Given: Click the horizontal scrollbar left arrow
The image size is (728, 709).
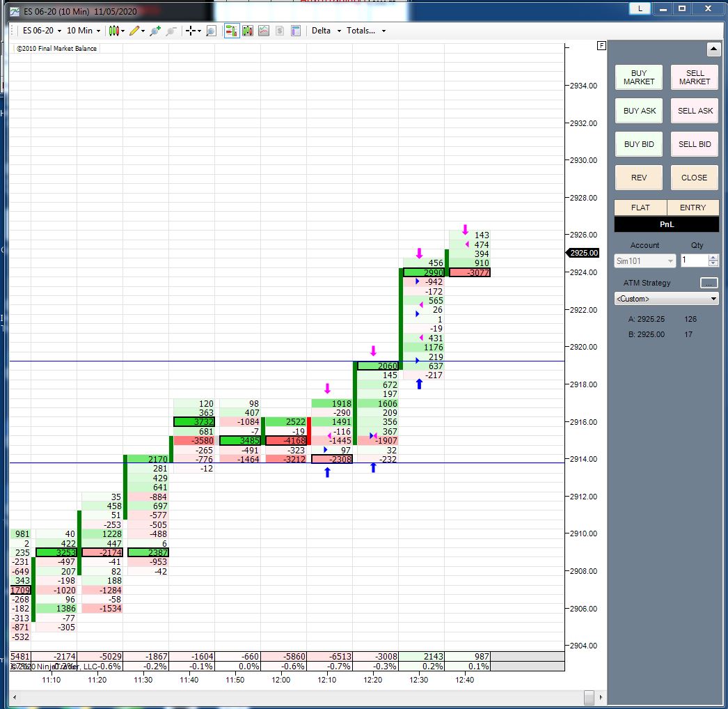Looking at the screenshot, I should [15, 697].
